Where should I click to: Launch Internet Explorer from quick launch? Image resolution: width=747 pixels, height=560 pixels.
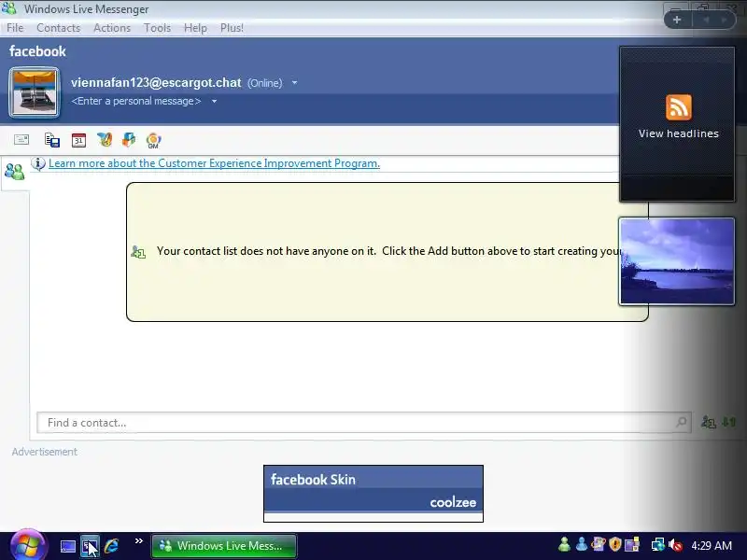[x=111, y=546]
